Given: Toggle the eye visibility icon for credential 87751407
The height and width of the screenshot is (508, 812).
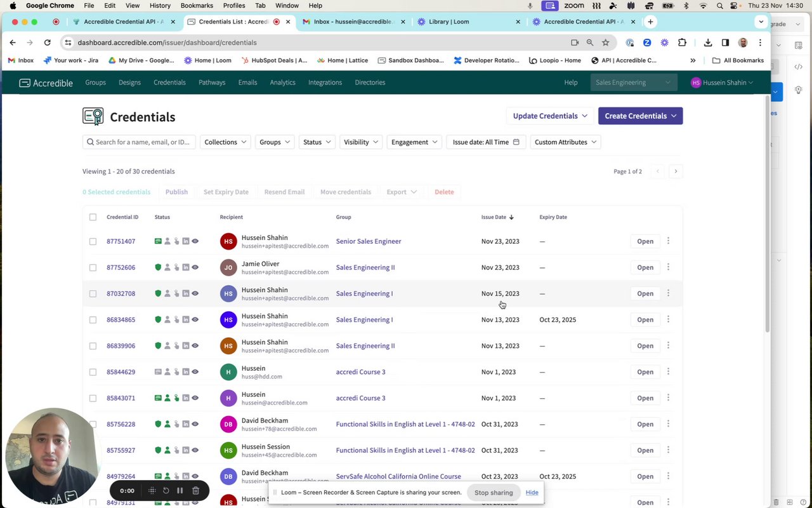Looking at the screenshot, I should [195, 241].
